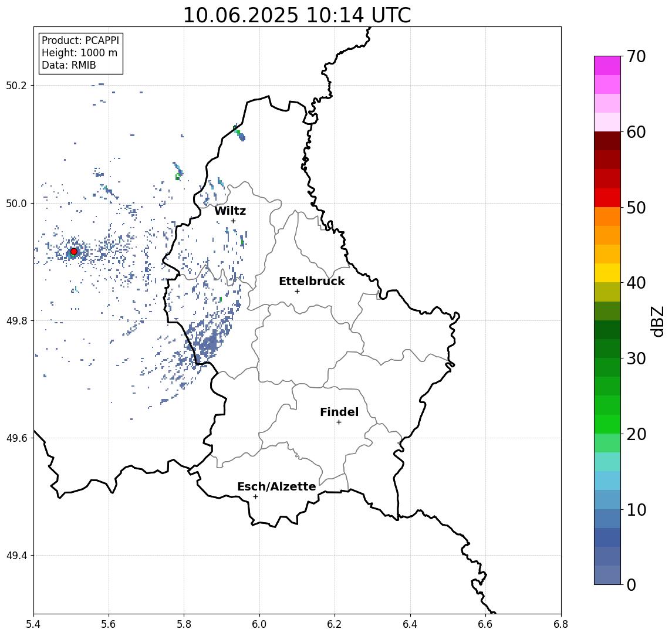Click the colorbar tick label 0

tap(632, 585)
